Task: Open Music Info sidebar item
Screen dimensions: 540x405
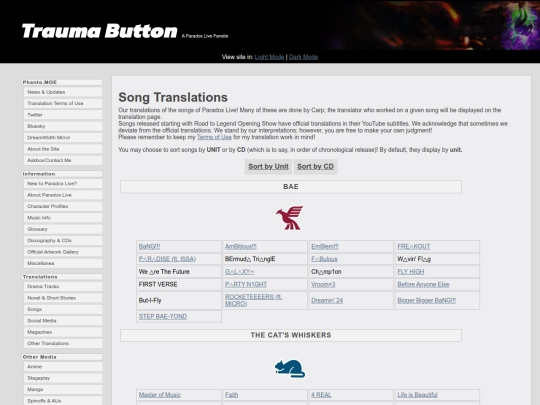Action: coord(63,218)
